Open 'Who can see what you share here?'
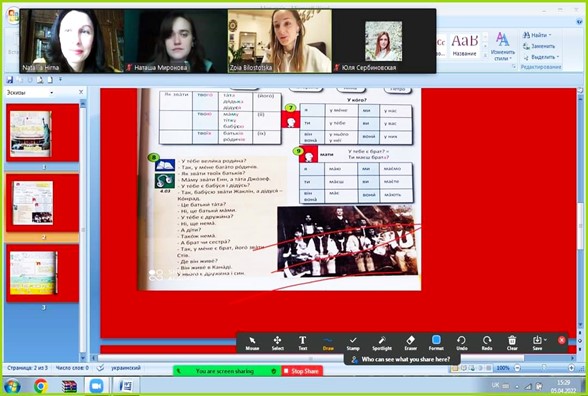The image size is (588, 396). click(x=402, y=359)
